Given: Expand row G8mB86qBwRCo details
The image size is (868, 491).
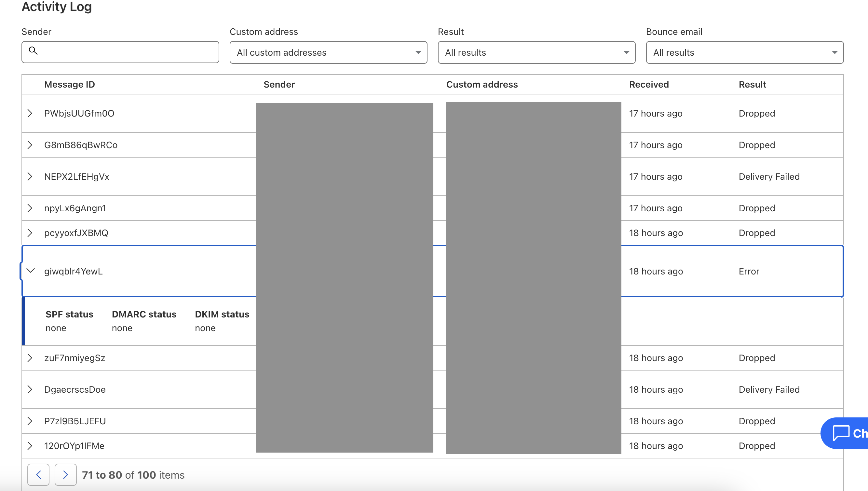Looking at the screenshot, I should pos(30,145).
